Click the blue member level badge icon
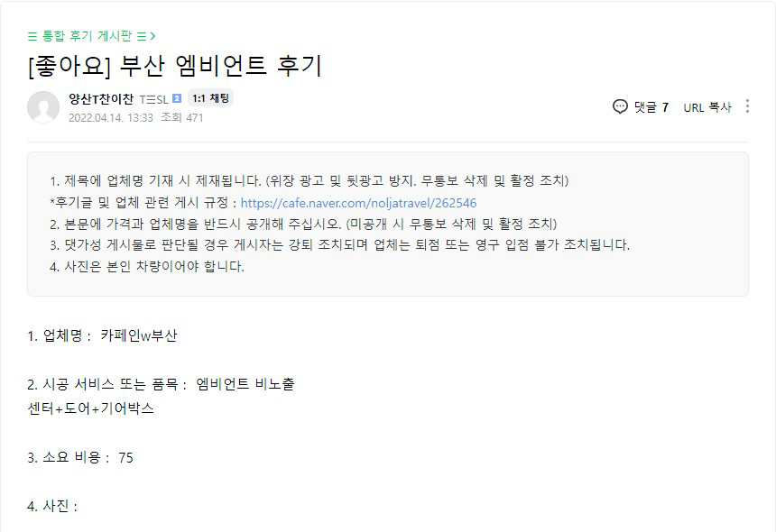 click(x=177, y=99)
